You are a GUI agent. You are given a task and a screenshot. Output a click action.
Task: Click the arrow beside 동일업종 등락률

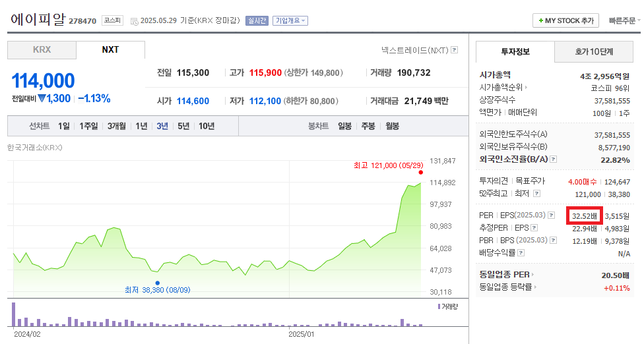535,287
